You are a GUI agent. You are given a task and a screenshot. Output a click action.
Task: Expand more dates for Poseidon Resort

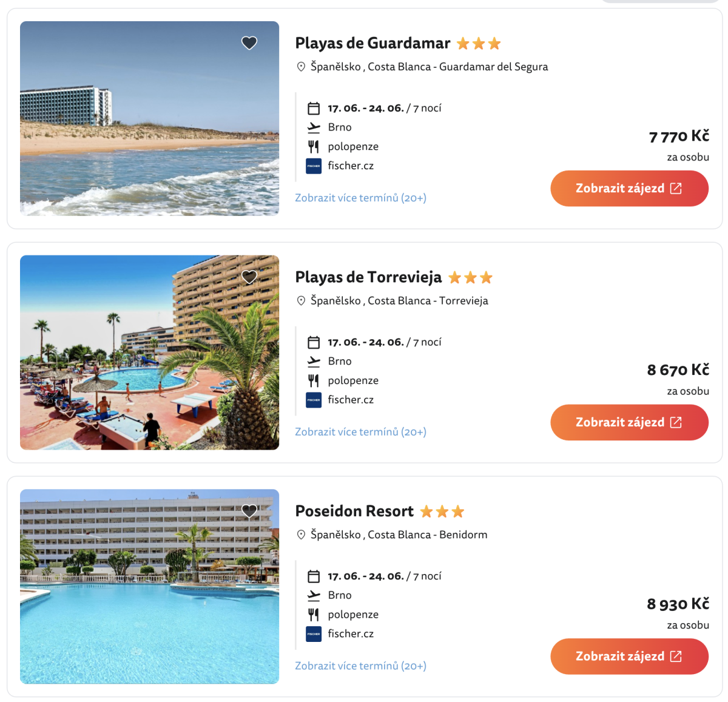(360, 666)
